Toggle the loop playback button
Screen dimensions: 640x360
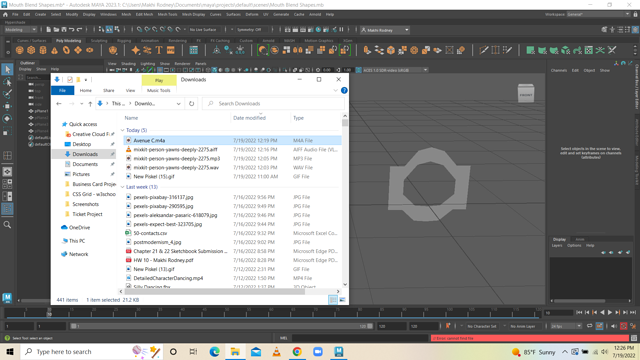pos(589,326)
